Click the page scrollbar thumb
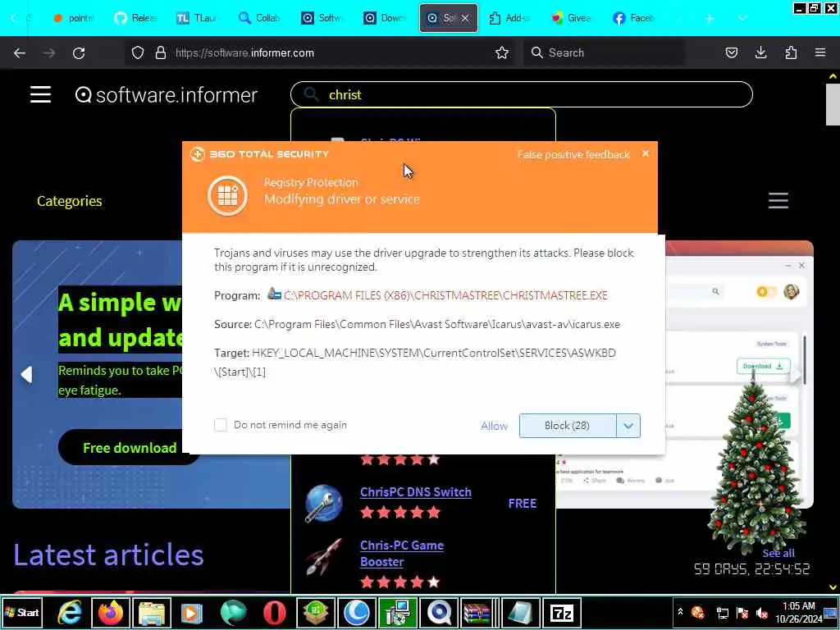This screenshot has width=840, height=630. pos(833,105)
